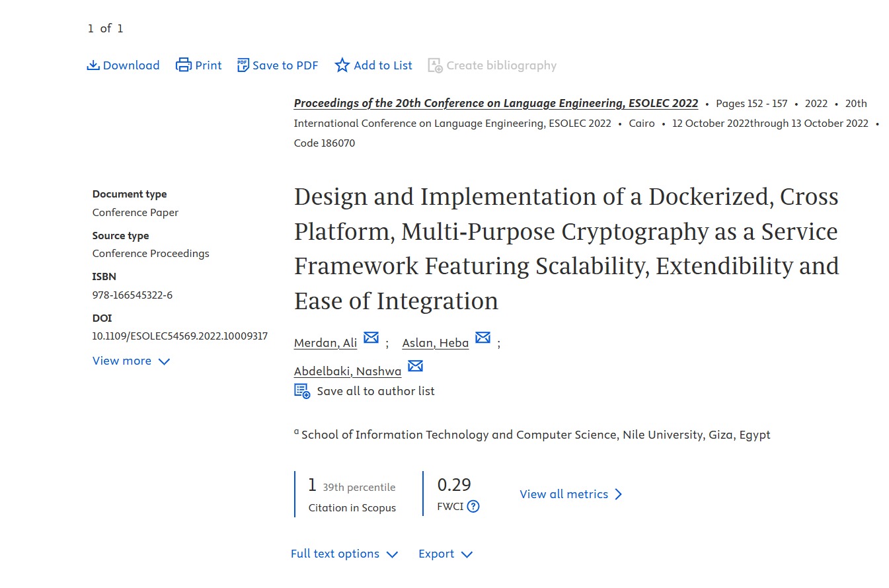Click the star icon to Add to List
Screen dimensions: 889x588
[342, 65]
